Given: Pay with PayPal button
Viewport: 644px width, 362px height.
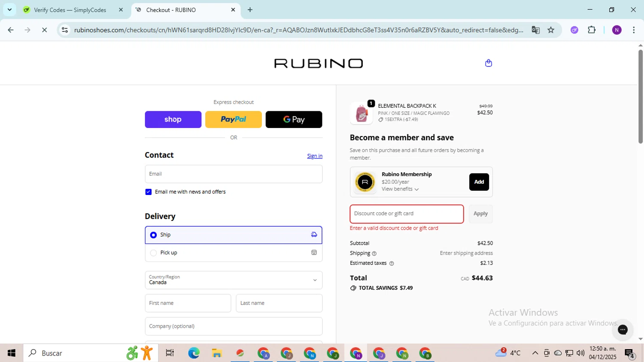Looking at the screenshot, I should (x=234, y=119).
